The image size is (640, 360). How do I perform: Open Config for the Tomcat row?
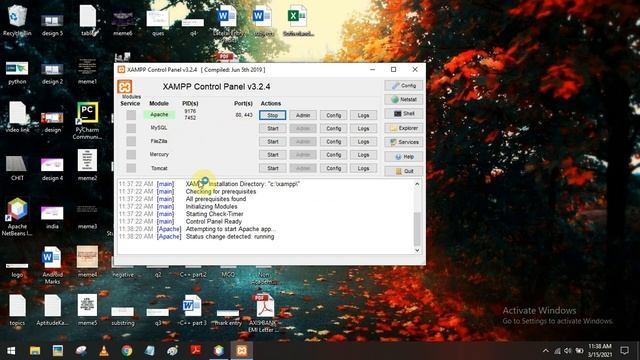tap(333, 168)
